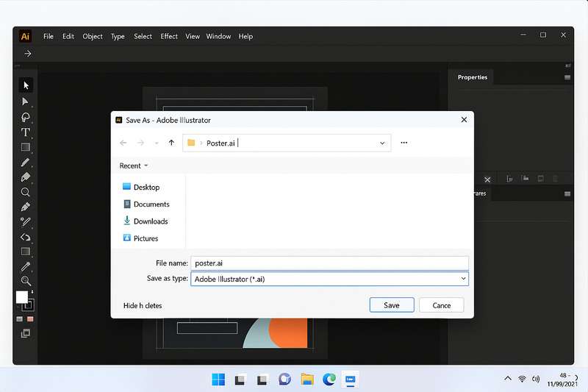Open the Effect menu
The width and height of the screenshot is (588, 392).
[x=169, y=36]
